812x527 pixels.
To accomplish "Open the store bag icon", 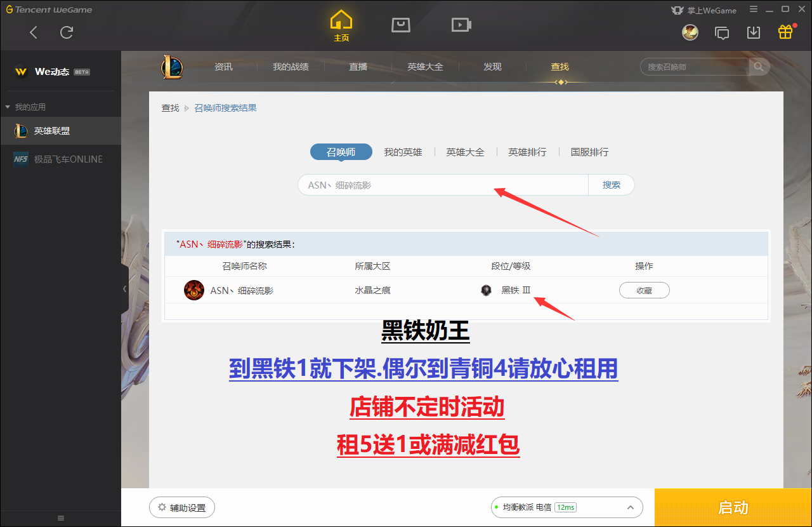I will (x=401, y=25).
